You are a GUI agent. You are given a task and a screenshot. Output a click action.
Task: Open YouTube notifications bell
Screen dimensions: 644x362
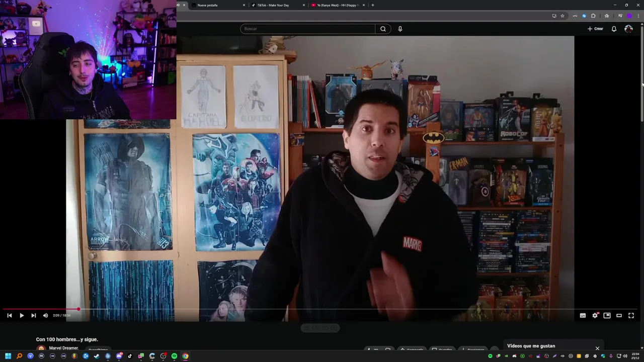tap(614, 29)
